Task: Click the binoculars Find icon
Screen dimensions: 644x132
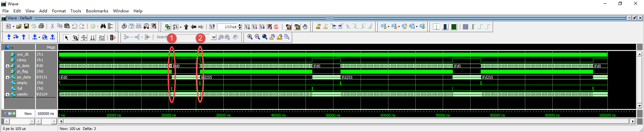Action: click(x=103, y=26)
